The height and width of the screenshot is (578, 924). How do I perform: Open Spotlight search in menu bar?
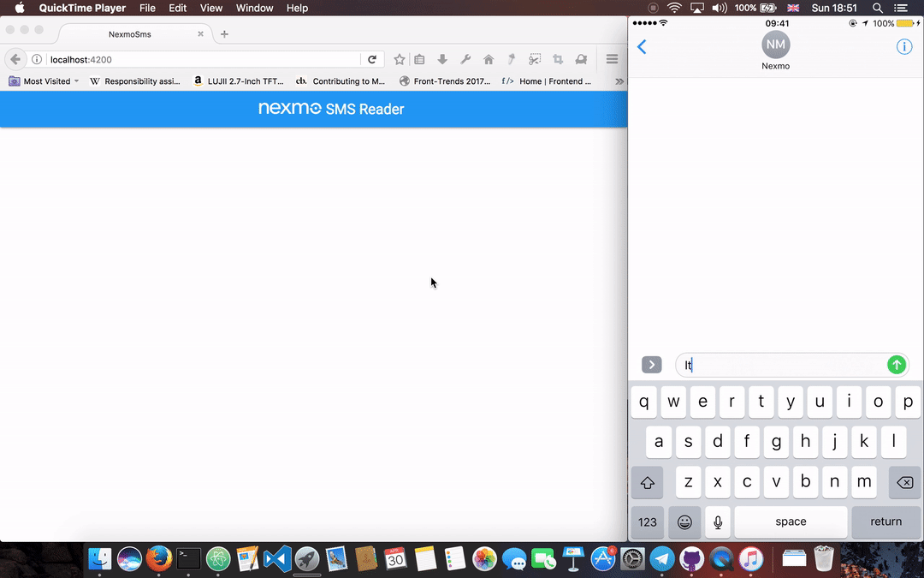point(878,8)
